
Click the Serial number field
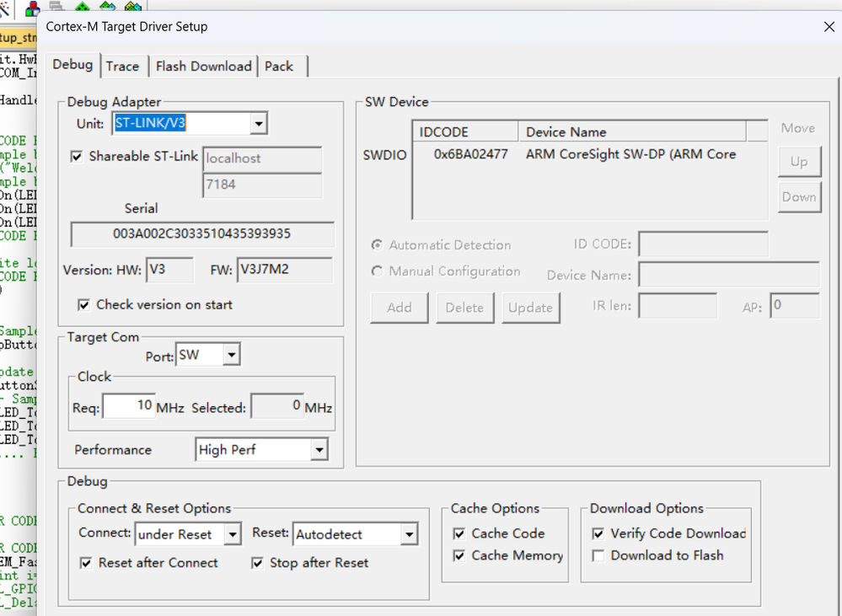[202, 234]
